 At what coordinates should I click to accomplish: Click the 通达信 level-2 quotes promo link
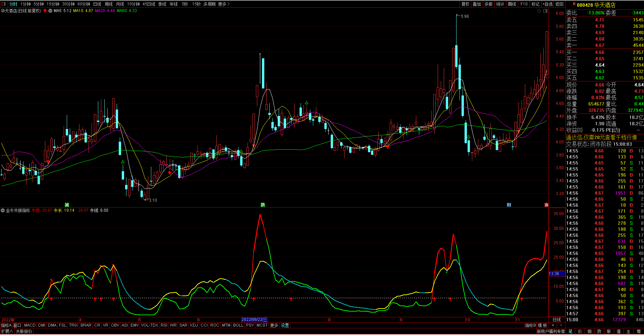tap(601, 137)
